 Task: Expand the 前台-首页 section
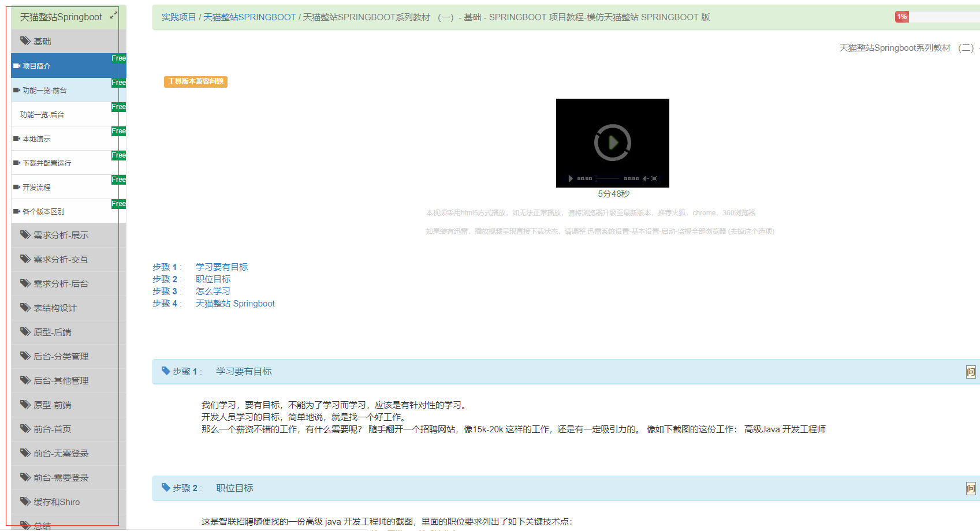[x=69, y=429]
